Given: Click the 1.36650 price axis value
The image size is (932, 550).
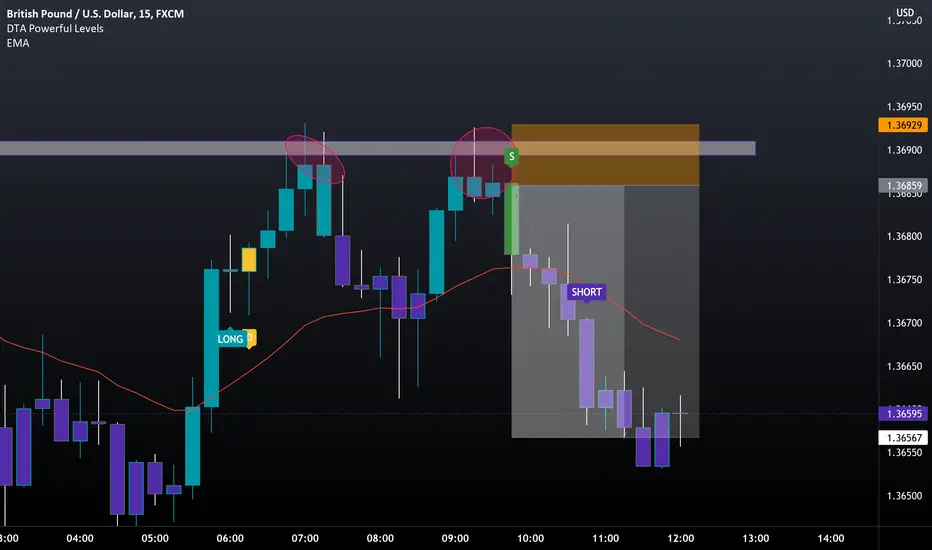Looking at the screenshot, I should (x=904, y=366).
